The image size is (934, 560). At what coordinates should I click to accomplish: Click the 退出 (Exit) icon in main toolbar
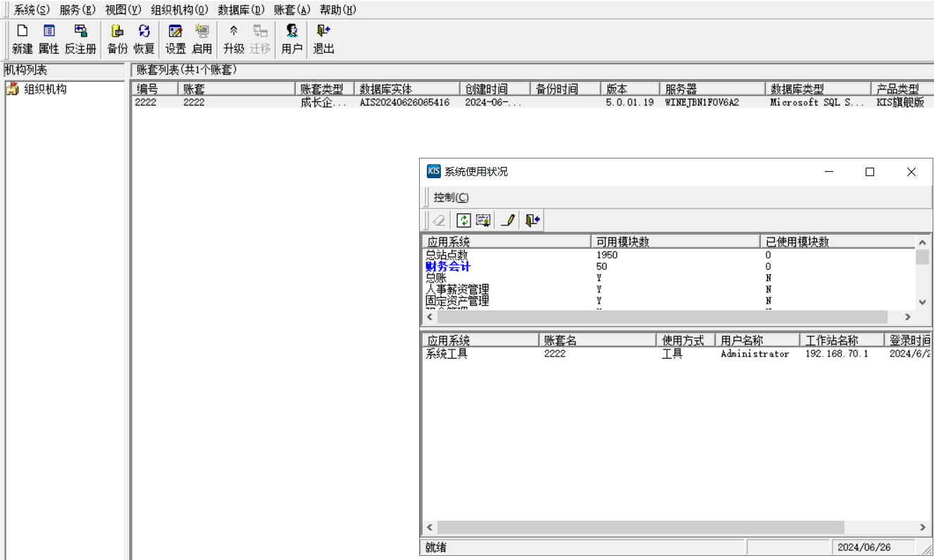[x=323, y=39]
